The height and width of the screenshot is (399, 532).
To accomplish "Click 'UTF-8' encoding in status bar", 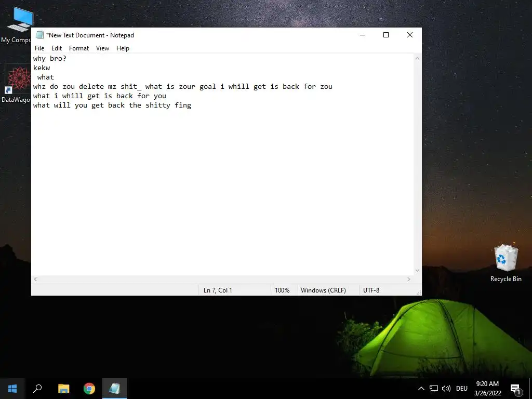I will (x=371, y=290).
